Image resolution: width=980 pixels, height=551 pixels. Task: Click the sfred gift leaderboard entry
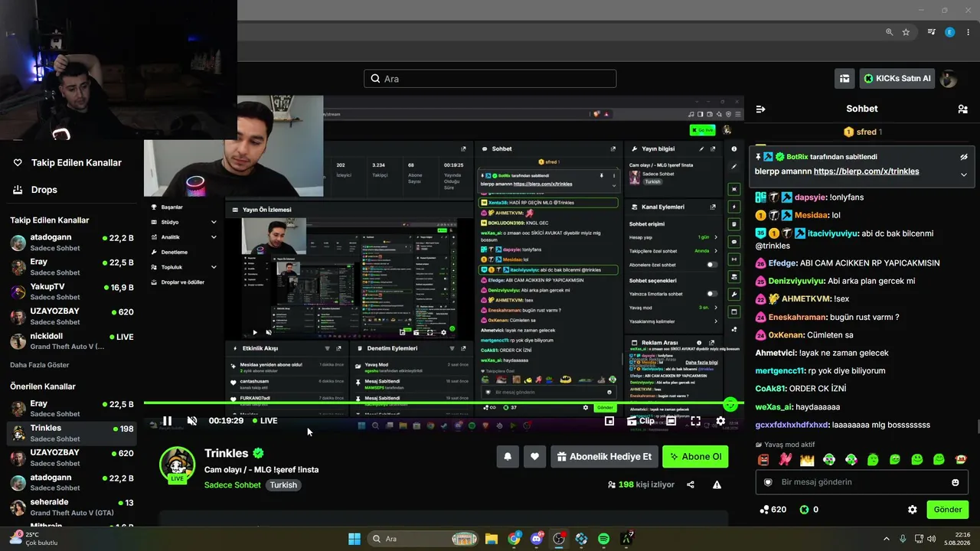(863, 132)
